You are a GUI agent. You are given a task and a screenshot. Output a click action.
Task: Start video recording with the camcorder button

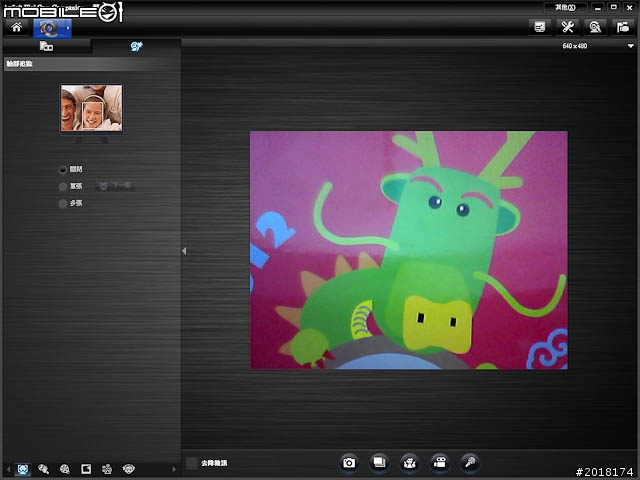tap(440, 463)
